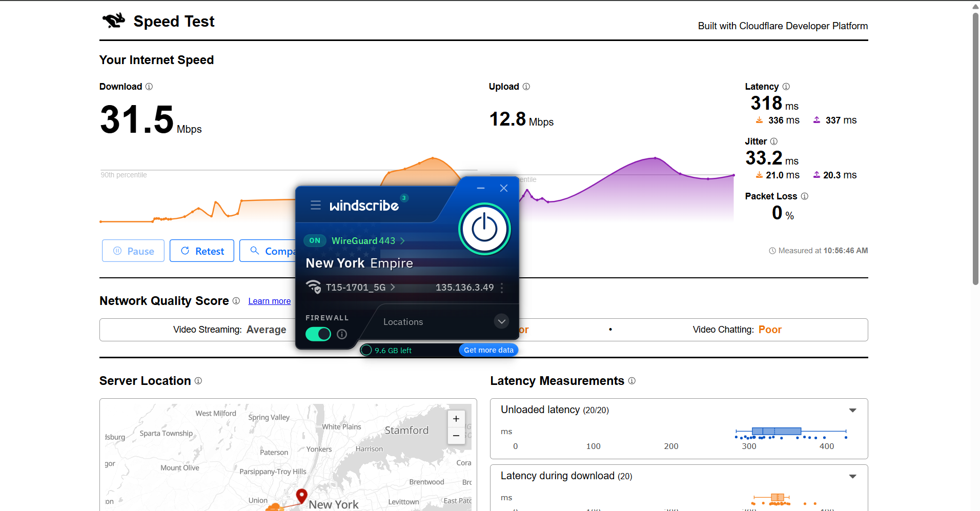The width and height of the screenshot is (980, 511).
Task: Pause the speed test
Action: (x=133, y=251)
